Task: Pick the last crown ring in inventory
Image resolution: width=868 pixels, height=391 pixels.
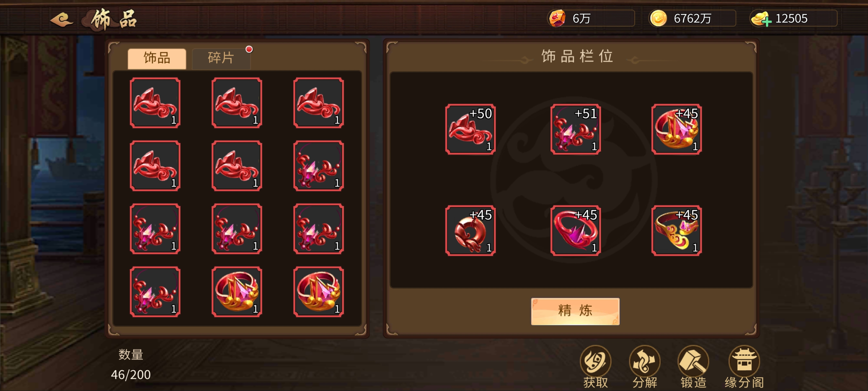Action: point(318,292)
